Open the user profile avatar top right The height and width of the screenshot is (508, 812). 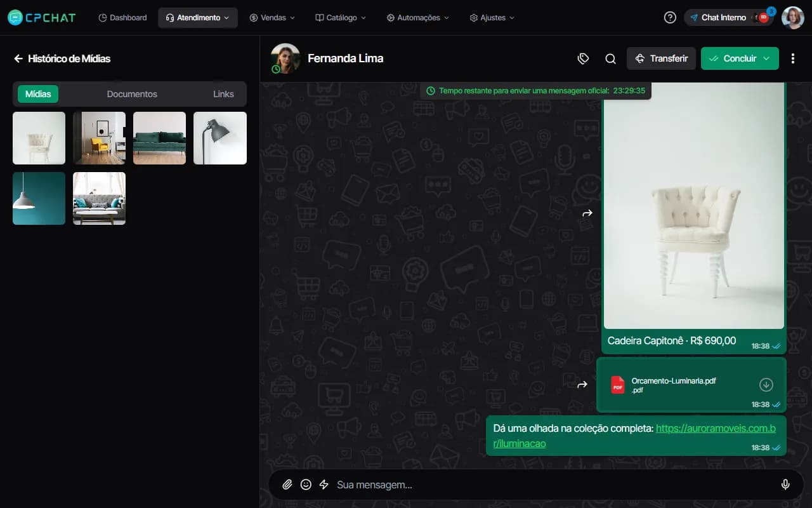(x=793, y=18)
